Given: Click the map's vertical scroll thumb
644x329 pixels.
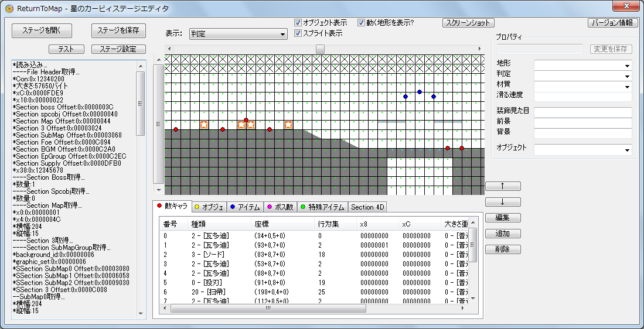Looking at the screenshot, I should (x=158, y=124).
